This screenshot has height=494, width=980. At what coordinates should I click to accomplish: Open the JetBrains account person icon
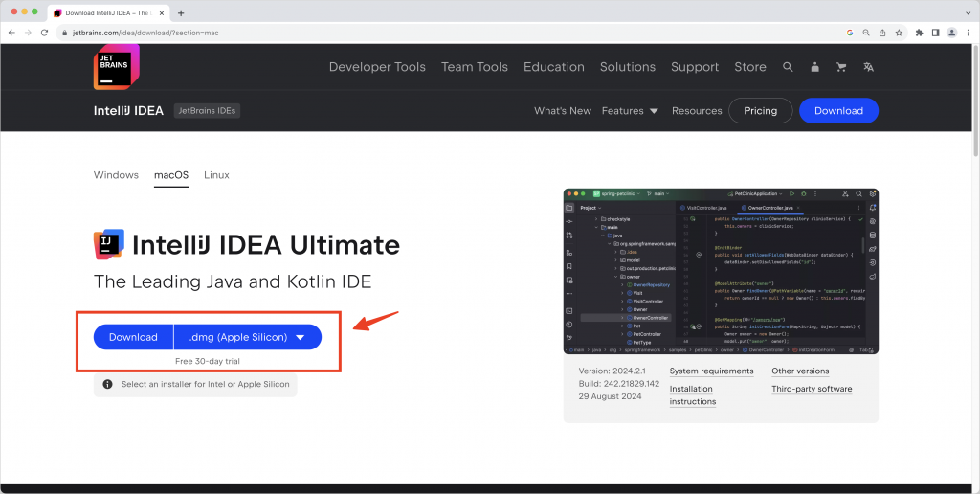pos(815,67)
